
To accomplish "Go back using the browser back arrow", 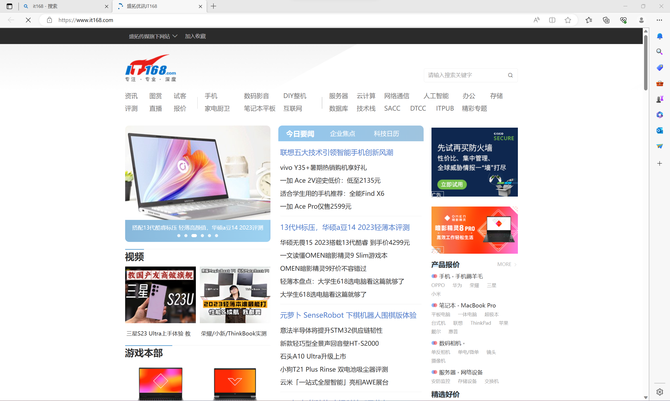I will [x=11, y=20].
